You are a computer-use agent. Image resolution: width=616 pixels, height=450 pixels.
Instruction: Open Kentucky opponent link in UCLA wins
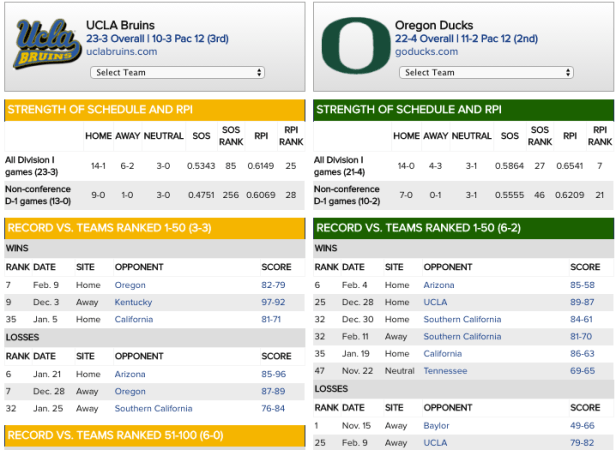(135, 302)
